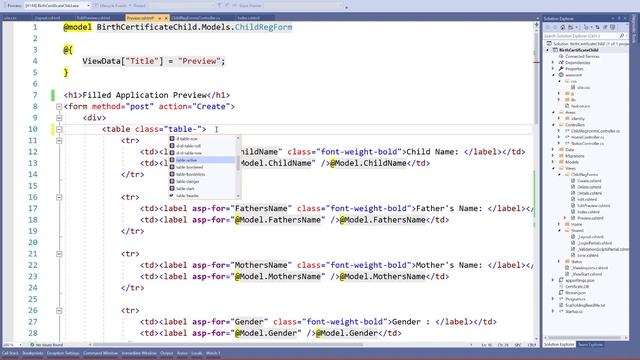Switch to the Solution Explorer bottom tab
Image resolution: width=640 pixels, height=360 pixels.
(559, 345)
